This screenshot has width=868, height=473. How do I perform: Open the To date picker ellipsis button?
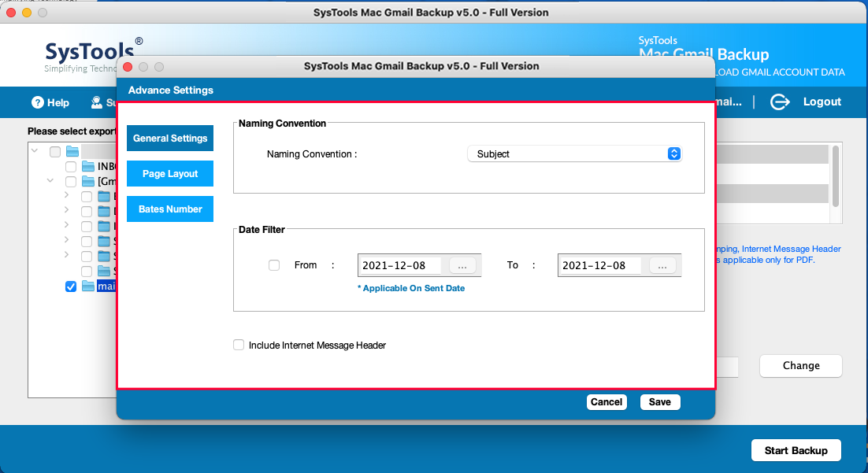coord(662,266)
